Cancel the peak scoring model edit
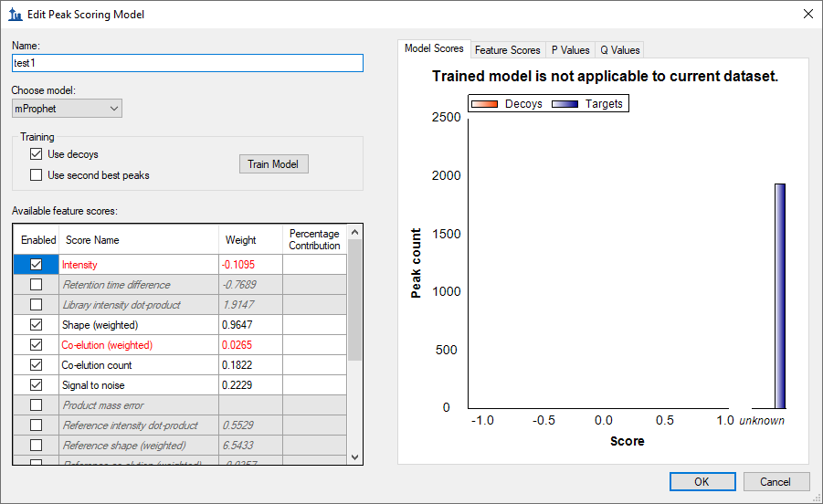 point(775,482)
